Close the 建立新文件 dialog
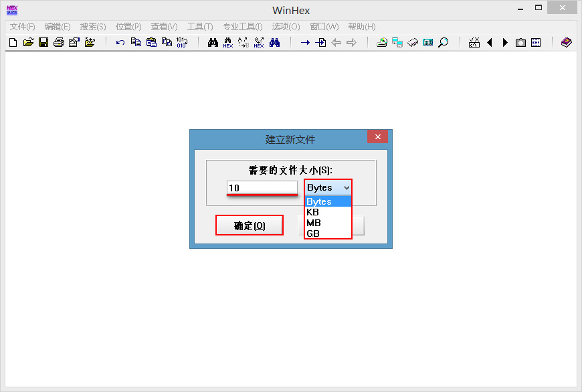582x392 pixels. pyautogui.click(x=377, y=136)
